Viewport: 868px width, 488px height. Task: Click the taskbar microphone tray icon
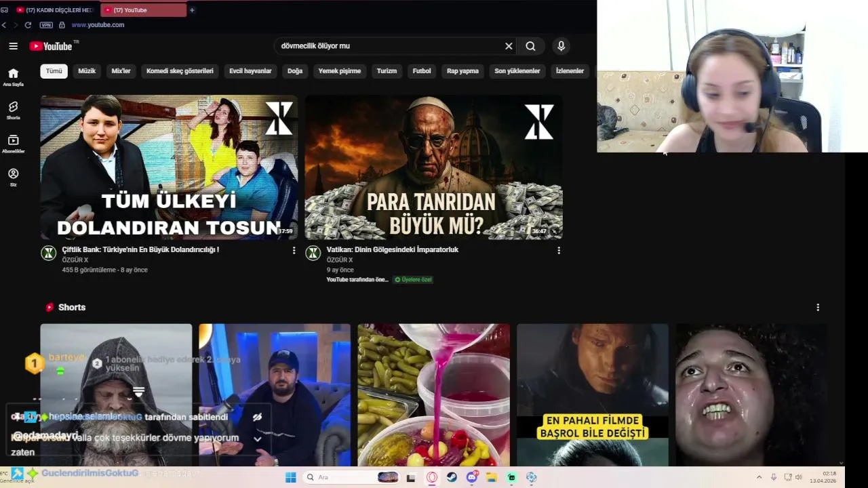click(773, 477)
